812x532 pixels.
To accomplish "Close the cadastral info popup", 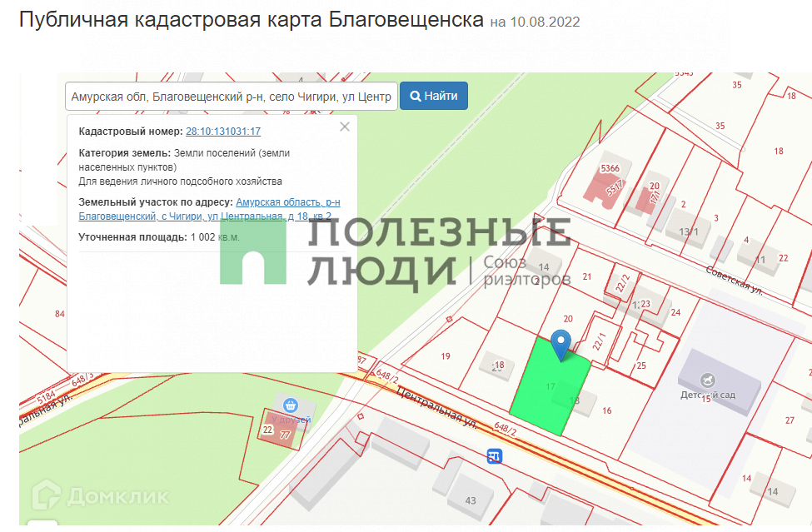I will click(x=345, y=127).
